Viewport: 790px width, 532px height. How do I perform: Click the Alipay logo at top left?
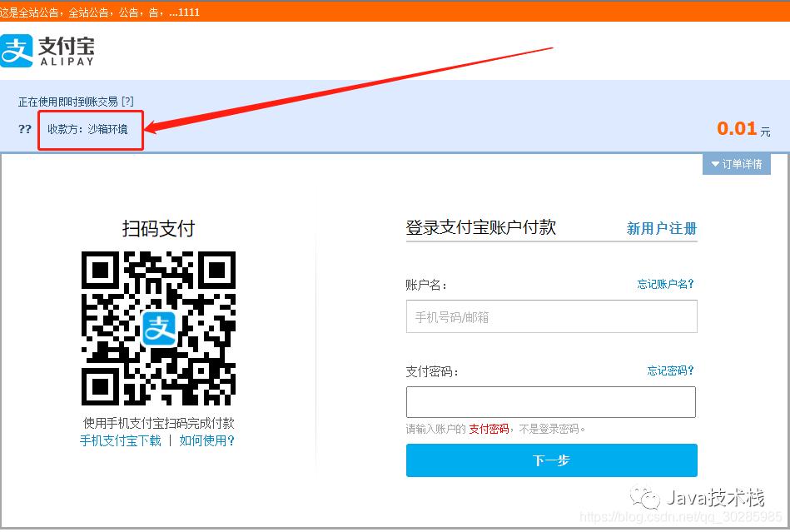47,50
